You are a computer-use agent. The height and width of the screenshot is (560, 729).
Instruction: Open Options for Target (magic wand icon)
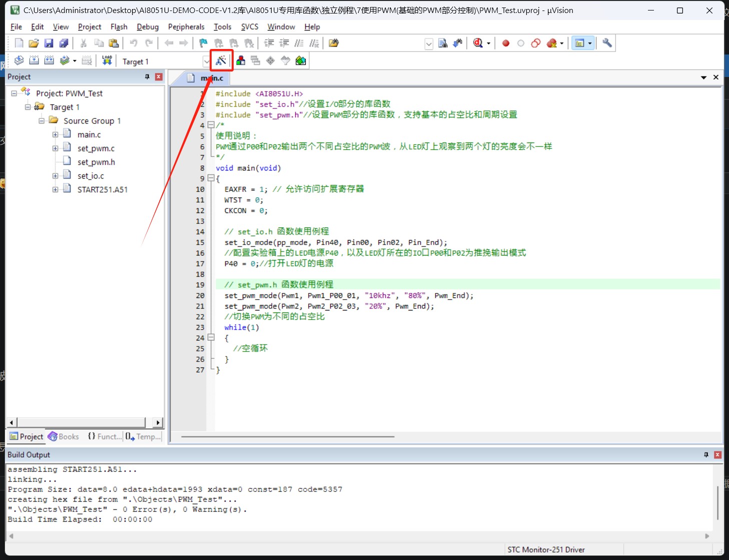221,61
